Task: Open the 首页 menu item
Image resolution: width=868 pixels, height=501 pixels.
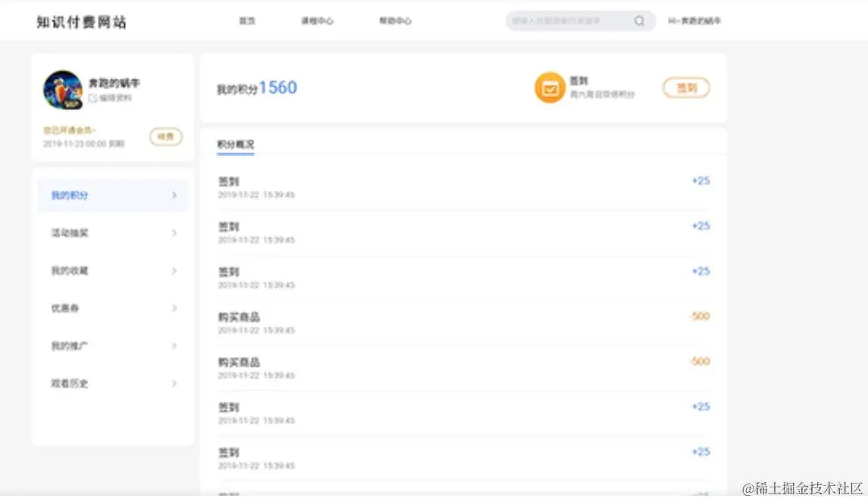Action: click(x=247, y=21)
